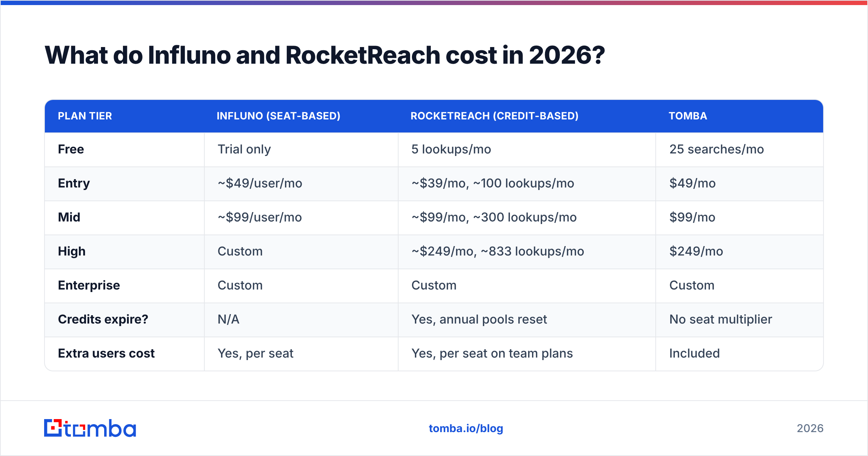868x456 pixels.
Task: Click the heading about Influno and RocketReach cost
Action: (x=324, y=55)
